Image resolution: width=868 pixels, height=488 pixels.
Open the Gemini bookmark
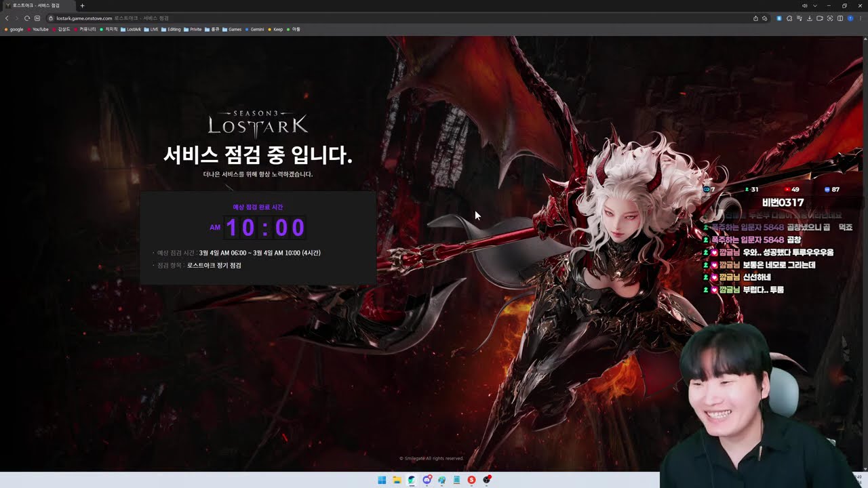[254, 29]
